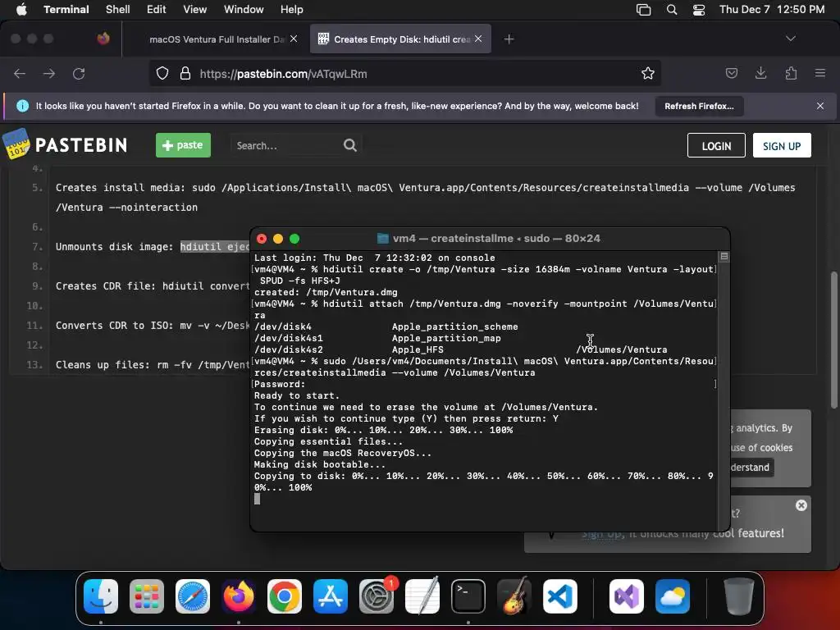
Task: Focus the Pastebin search field
Action: tap(286, 145)
